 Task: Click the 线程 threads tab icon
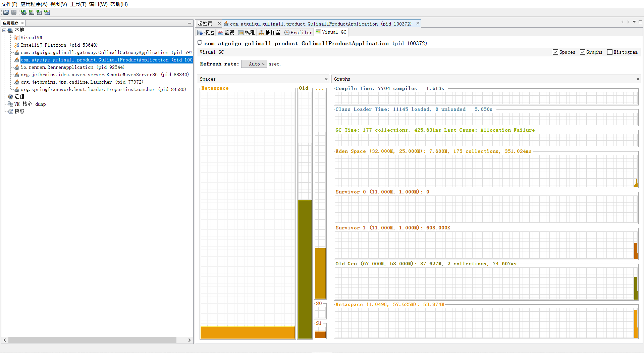click(x=241, y=33)
